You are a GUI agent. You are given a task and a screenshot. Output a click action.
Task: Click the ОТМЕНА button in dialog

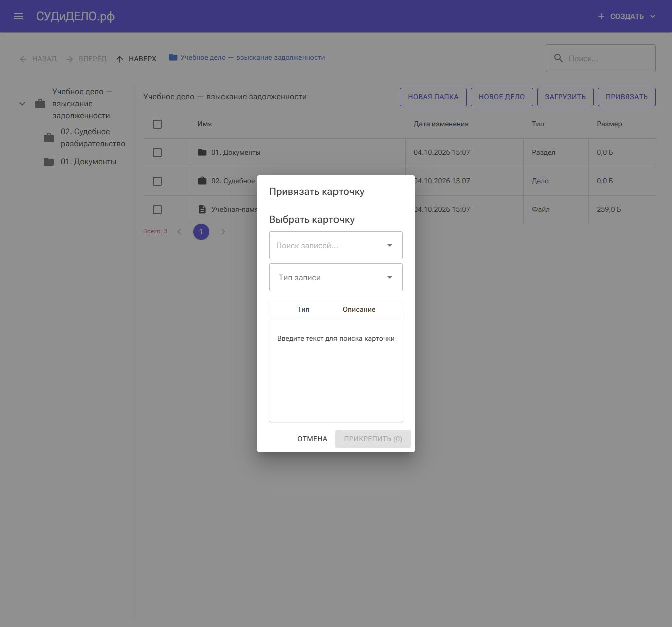point(312,439)
